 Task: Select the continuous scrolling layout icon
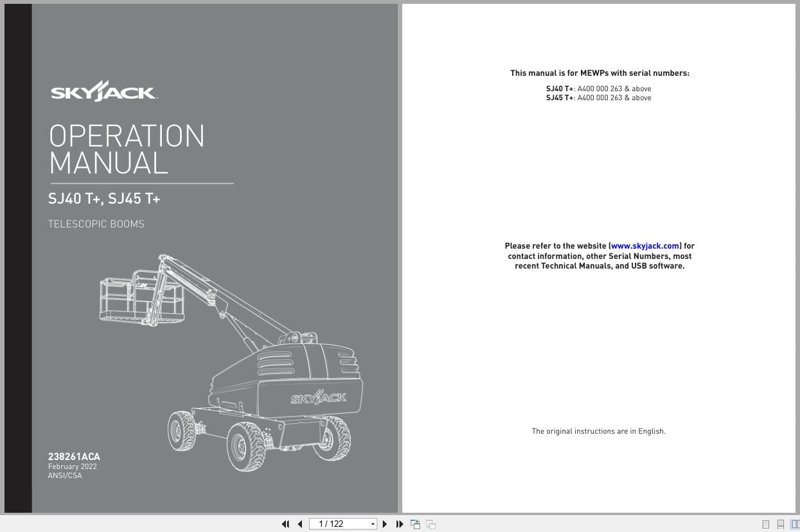coord(781,524)
